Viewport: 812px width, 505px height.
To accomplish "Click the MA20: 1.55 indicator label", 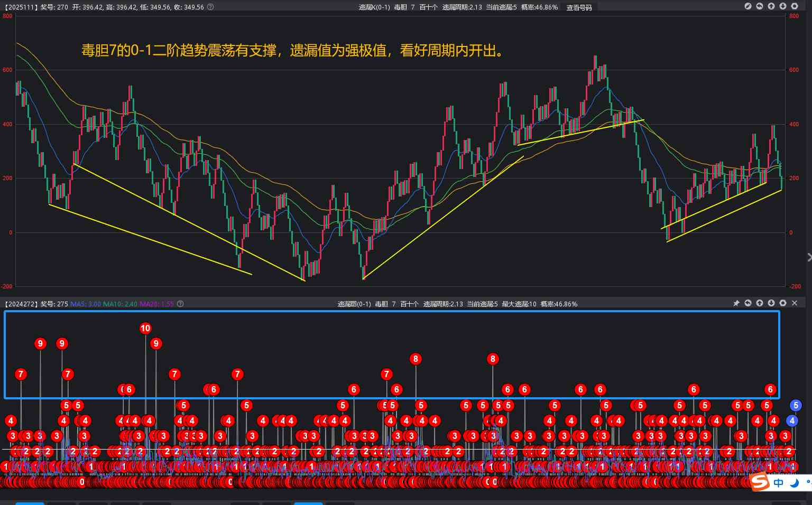I will [x=156, y=304].
